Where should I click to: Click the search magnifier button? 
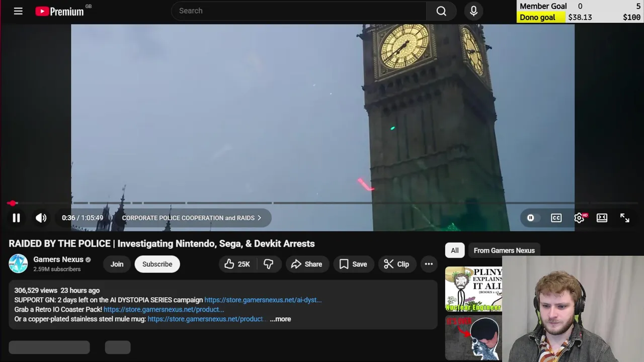click(x=441, y=11)
